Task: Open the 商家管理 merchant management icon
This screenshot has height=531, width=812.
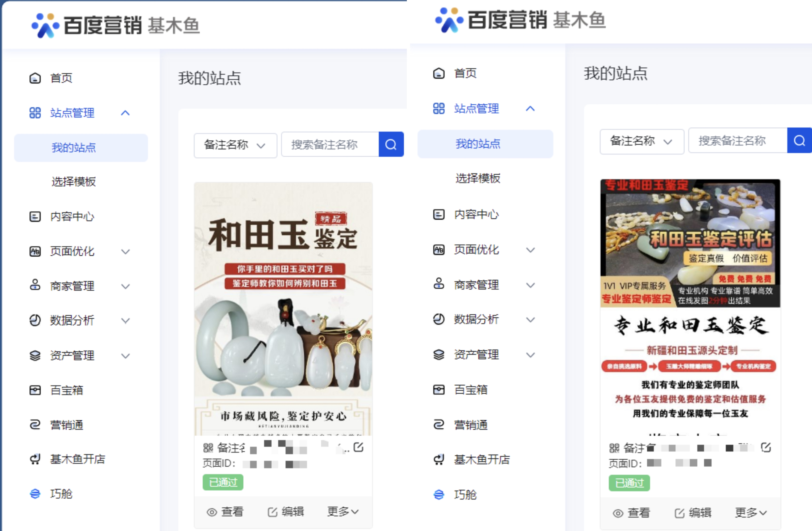Action: pos(34,286)
